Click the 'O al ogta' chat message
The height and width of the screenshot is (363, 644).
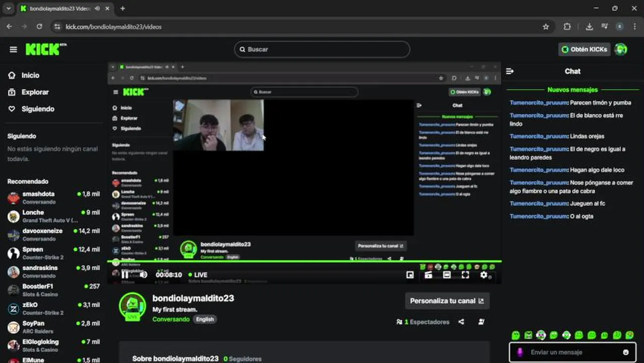pyautogui.click(x=551, y=216)
